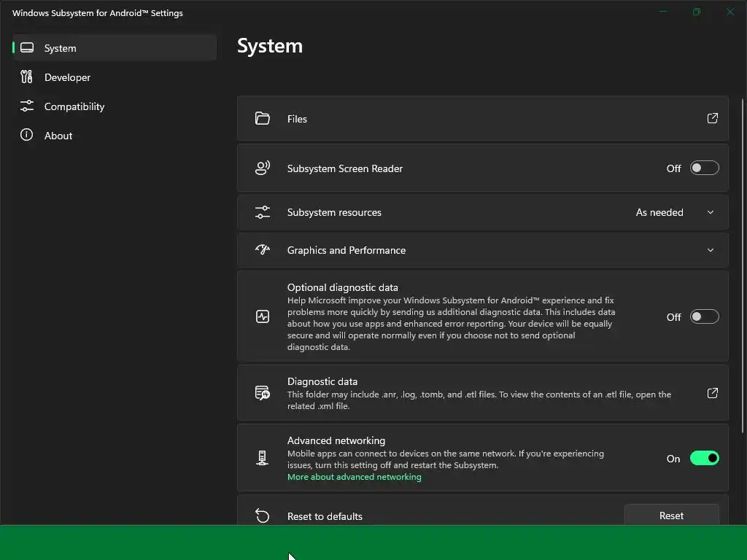
Task: Click the Advanced networking heading
Action: coord(336,440)
